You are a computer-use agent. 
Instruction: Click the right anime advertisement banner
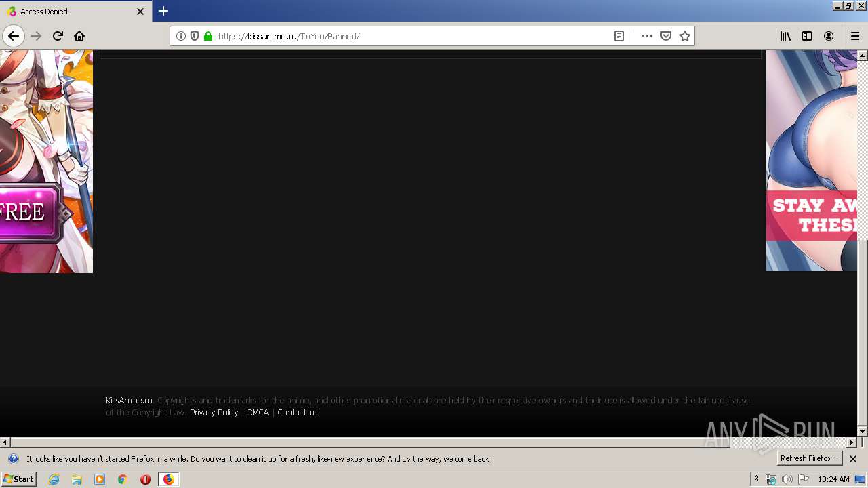(x=812, y=161)
